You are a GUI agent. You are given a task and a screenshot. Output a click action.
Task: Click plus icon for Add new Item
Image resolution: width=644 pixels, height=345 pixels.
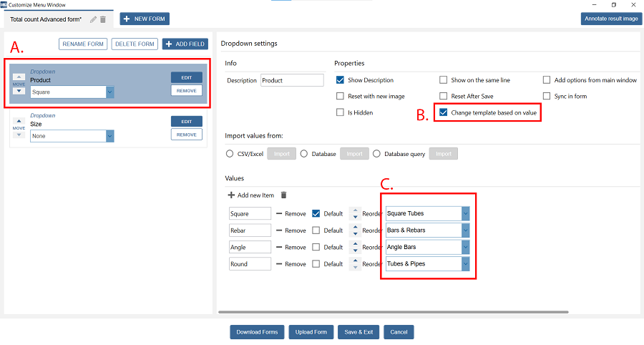(231, 195)
